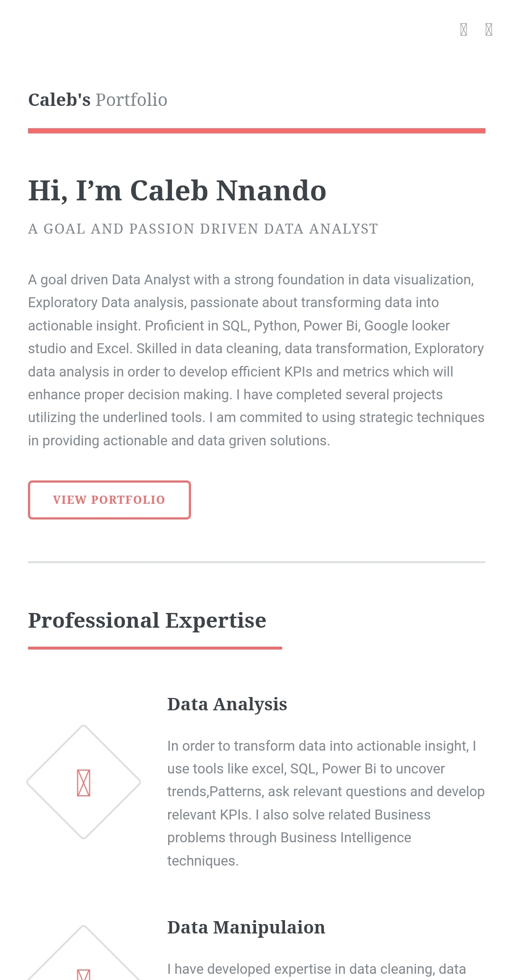Click the red underline beneath Professional Expertise
Image resolution: width=513 pixels, height=980 pixels.
point(155,648)
